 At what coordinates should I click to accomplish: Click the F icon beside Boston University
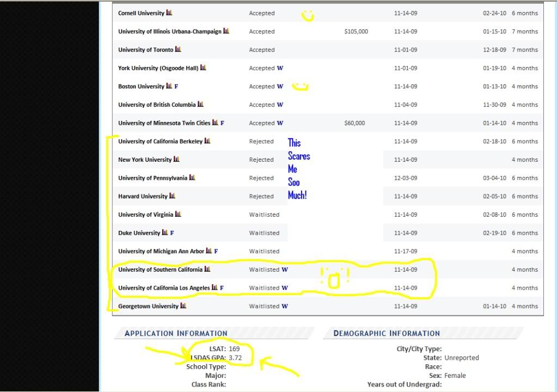[176, 87]
